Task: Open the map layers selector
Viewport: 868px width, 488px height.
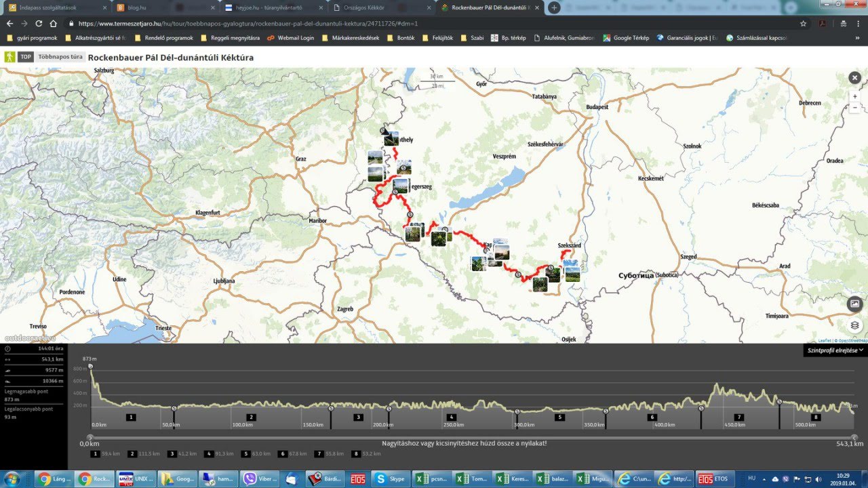Action: 854,325
